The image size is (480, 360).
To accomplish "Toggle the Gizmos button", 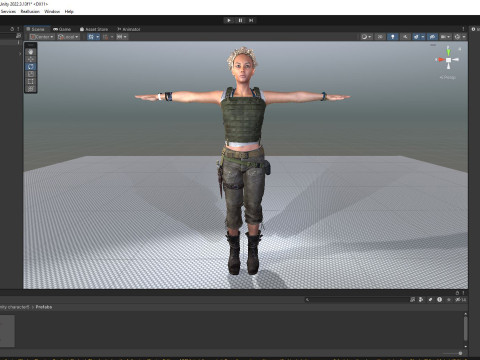I will point(457,37).
